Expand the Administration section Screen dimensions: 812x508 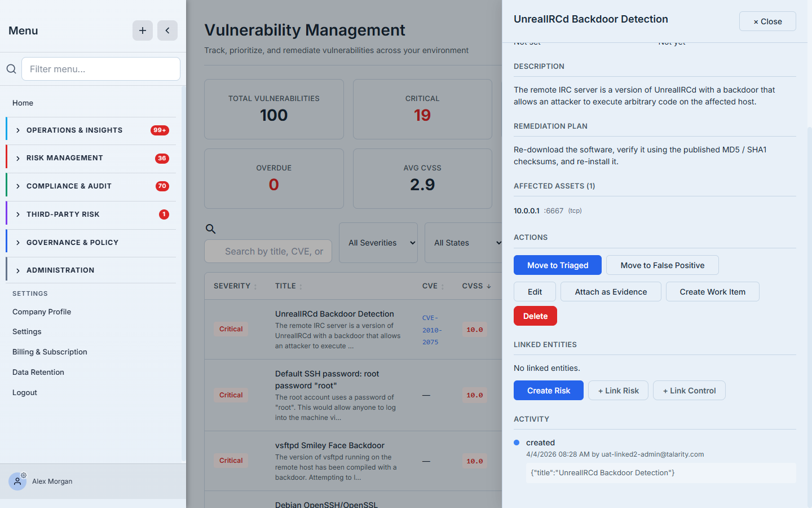tap(91, 270)
